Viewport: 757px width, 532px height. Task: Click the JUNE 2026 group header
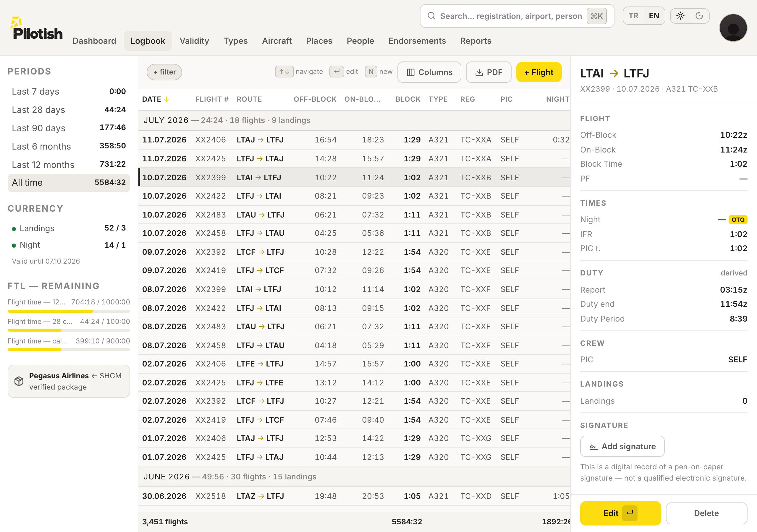pos(354,477)
